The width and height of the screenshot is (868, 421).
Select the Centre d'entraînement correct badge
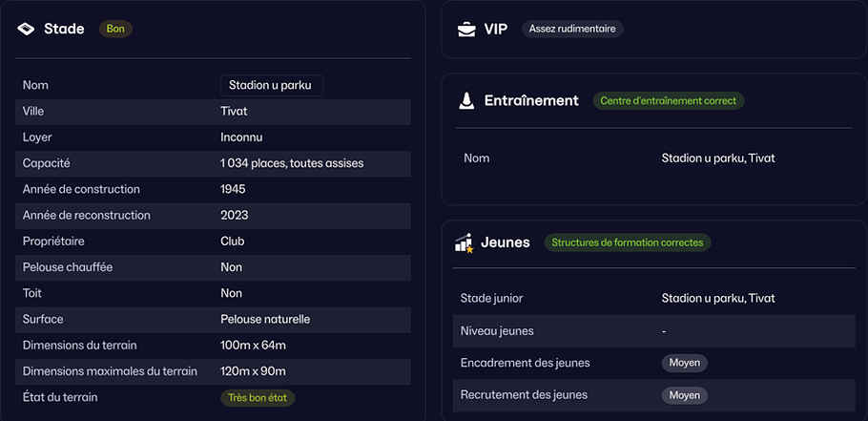click(668, 101)
